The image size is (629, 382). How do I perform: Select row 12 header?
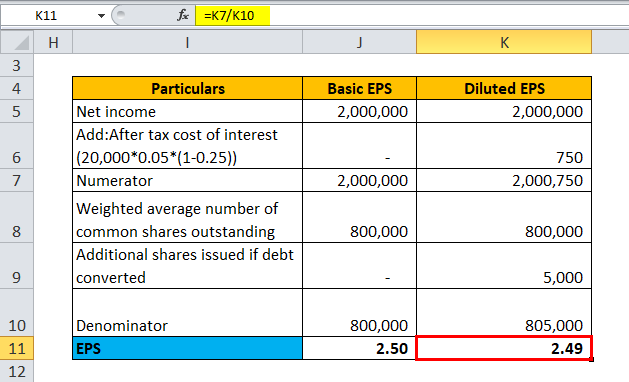16,371
